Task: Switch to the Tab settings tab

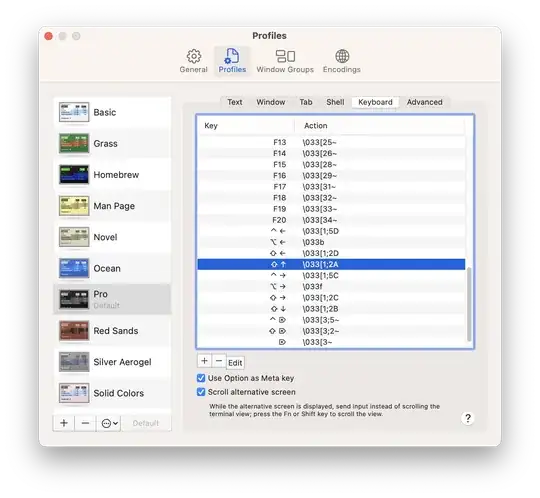Action: tap(306, 102)
